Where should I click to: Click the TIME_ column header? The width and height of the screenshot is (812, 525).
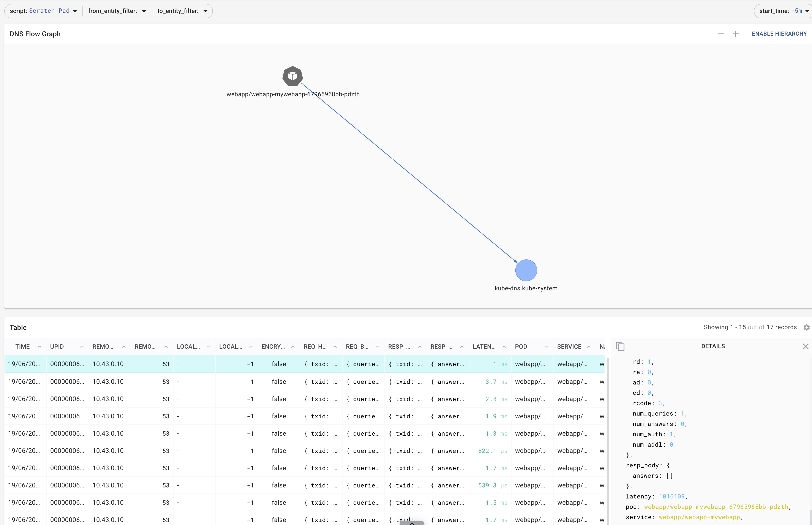point(24,347)
